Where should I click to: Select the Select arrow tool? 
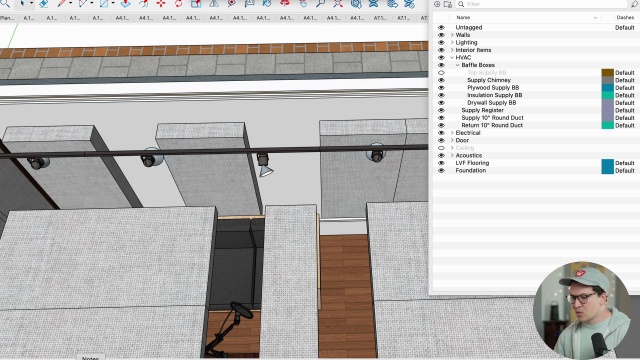pyautogui.click(x=22, y=4)
